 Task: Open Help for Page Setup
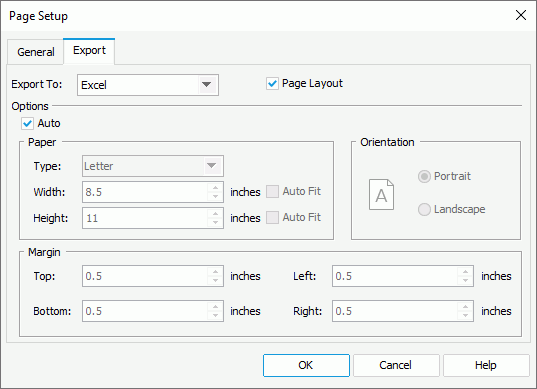[x=486, y=365]
